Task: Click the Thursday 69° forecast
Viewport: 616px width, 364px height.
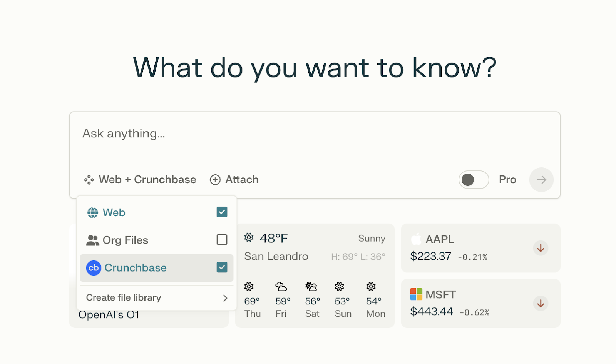Action: point(252,301)
